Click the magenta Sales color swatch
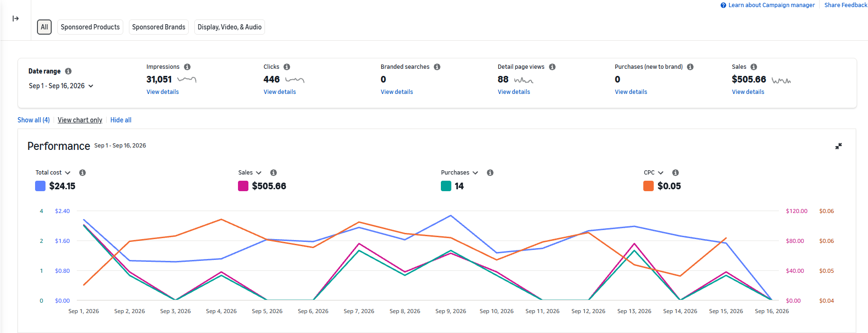This screenshot has height=333, width=868. click(x=243, y=186)
